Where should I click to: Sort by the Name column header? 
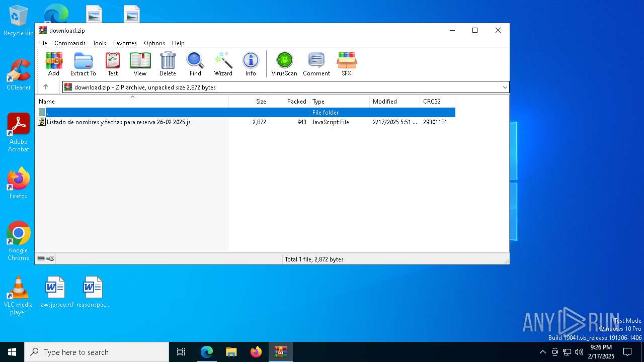132,102
